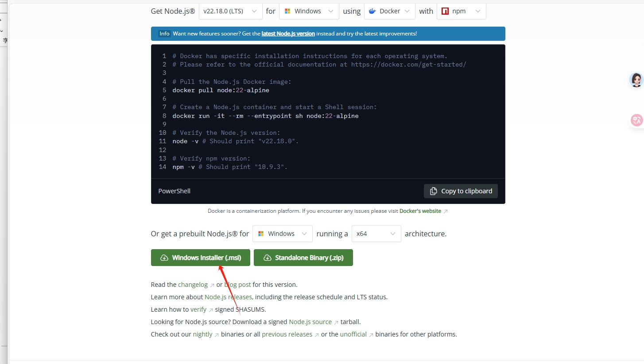This screenshot has width=644, height=364.
Task: Click the clipboard icon in Copy button
Action: (x=434, y=191)
